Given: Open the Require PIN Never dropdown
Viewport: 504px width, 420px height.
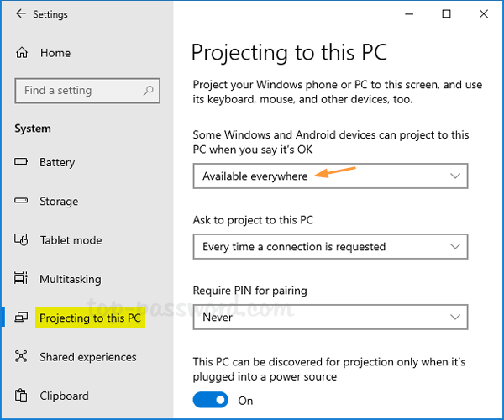Looking at the screenshot, I should coord(329,318).
